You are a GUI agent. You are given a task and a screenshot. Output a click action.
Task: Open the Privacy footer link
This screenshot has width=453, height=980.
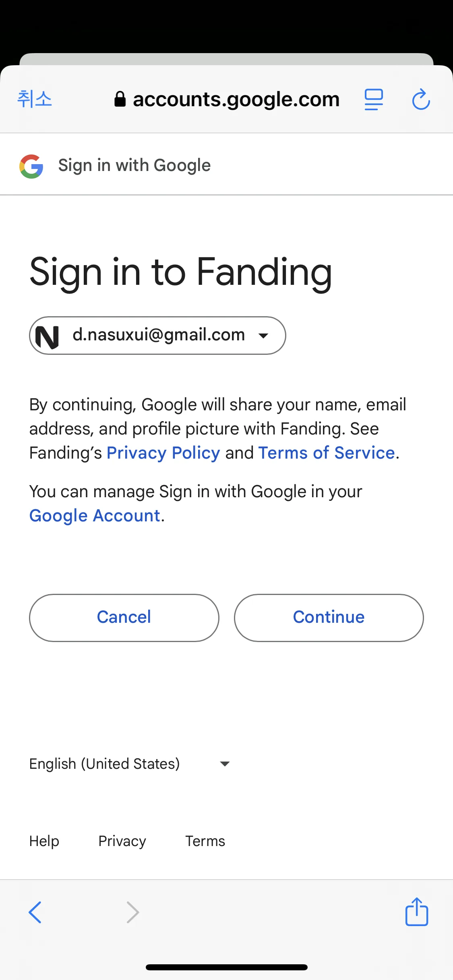coord(122,841)
